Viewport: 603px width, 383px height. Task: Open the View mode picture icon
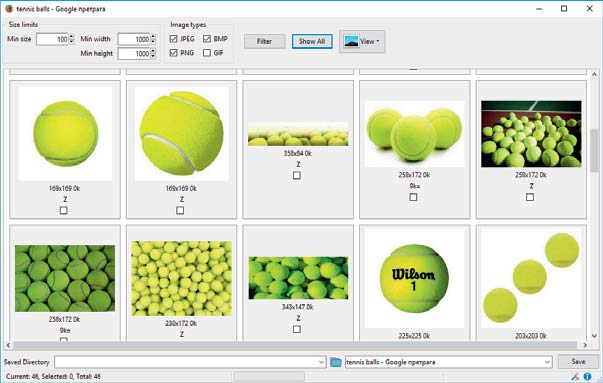351,41
